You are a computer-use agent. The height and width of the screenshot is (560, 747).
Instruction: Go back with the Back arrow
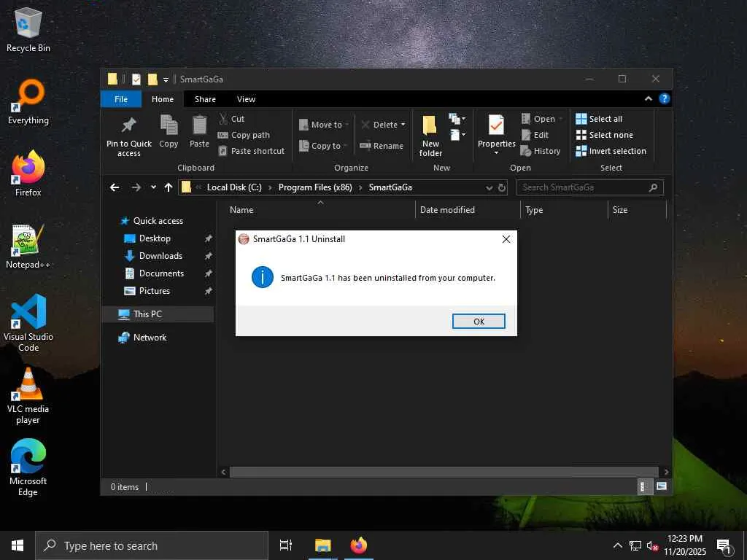click(x=115, y=187)
